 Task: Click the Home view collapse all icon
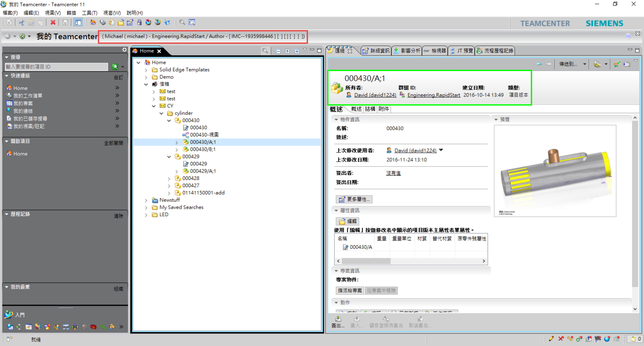point(278,51)
